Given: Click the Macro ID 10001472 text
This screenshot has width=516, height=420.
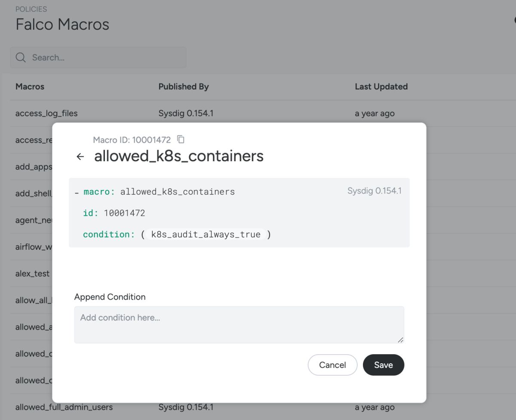Looking at the screenshot, I should (x=132, y=140).
